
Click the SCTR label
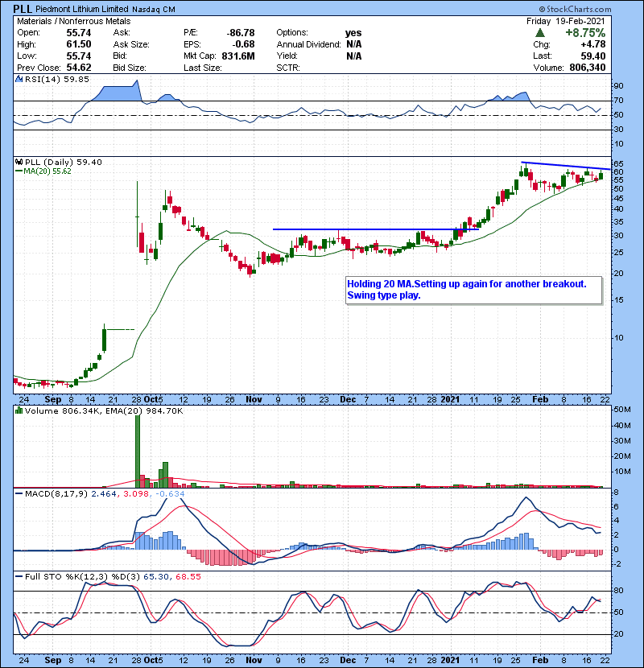coord(288,68)
